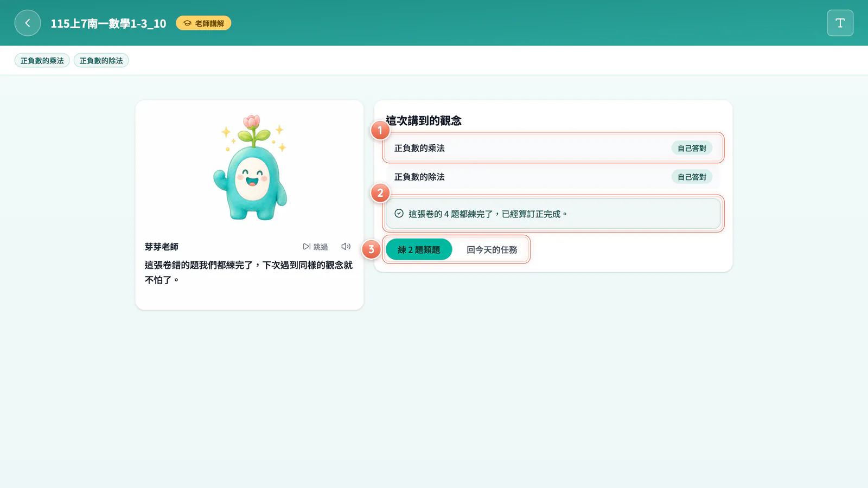The height and width of the screenshot is (488, 868).
Task: Select the 正負數的除法 tag chip
Action: pyautogui.click(x=101, y=61)
